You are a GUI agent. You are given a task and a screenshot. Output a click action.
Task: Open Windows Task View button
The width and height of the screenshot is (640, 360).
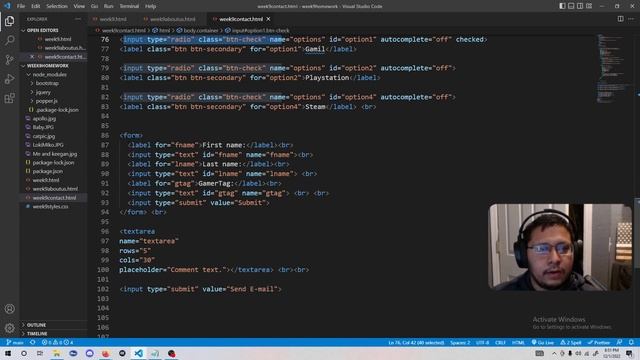click(40, 353)
